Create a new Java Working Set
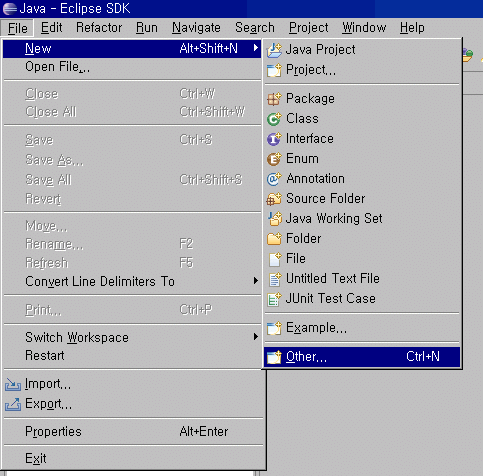The width and height of the screenshot is (483, 476). pyautogui.click(x=362, y=219)
